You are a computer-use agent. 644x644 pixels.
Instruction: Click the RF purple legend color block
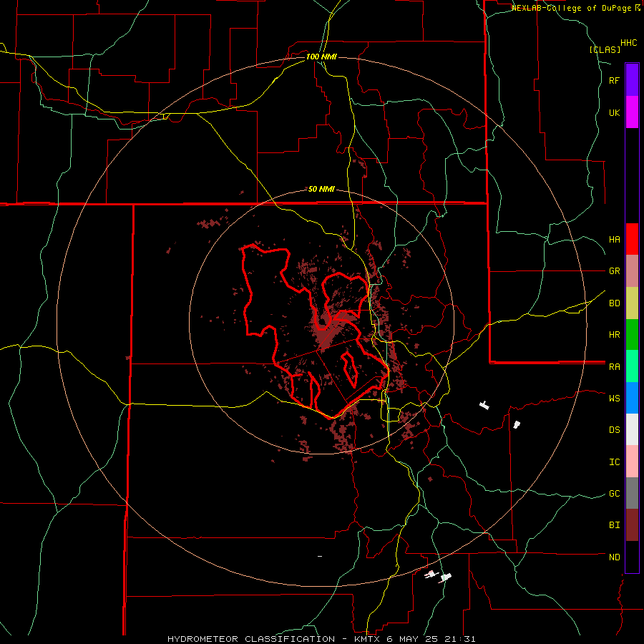[632, 80]
